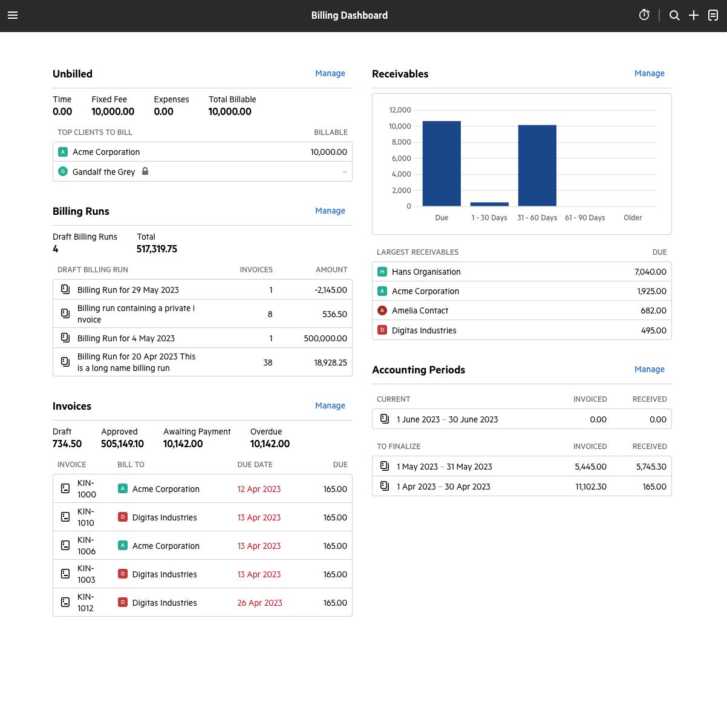Click the billing run icon for 29 May 2023

65,289
